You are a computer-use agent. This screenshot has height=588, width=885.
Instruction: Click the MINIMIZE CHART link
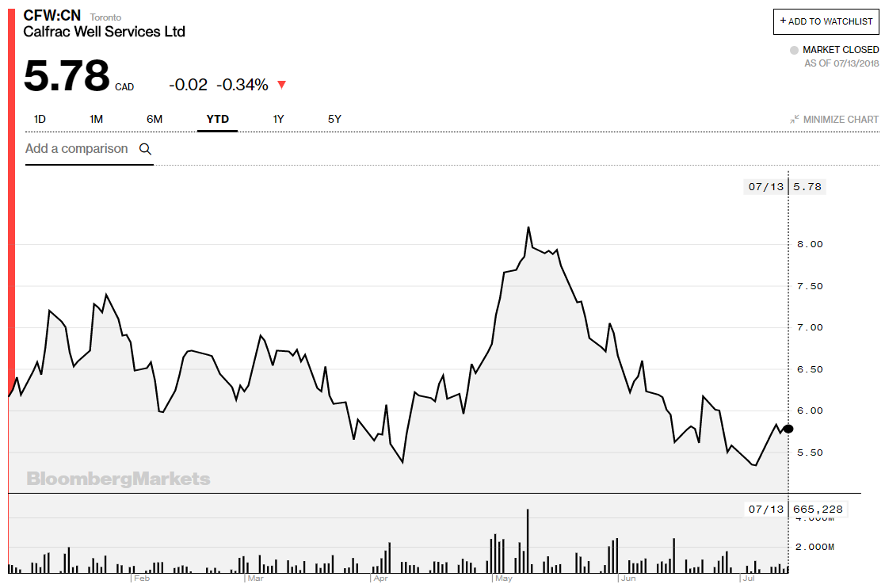pos(841,120)
